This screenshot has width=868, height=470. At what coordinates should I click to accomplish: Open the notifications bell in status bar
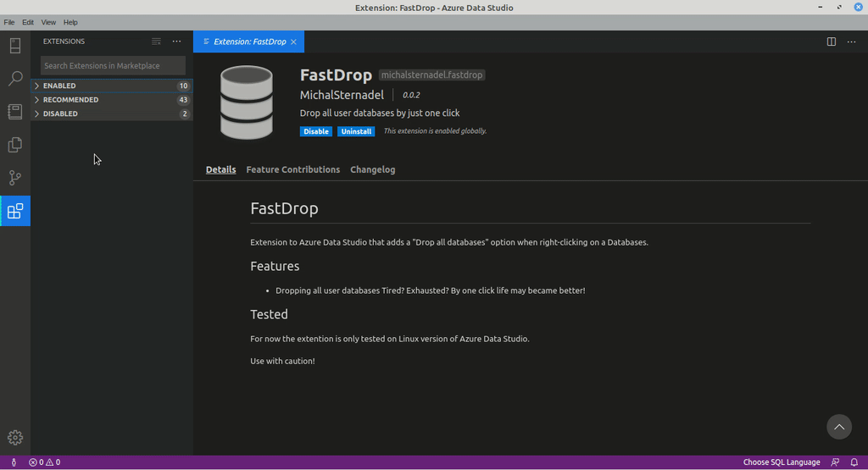coord(854,462)
